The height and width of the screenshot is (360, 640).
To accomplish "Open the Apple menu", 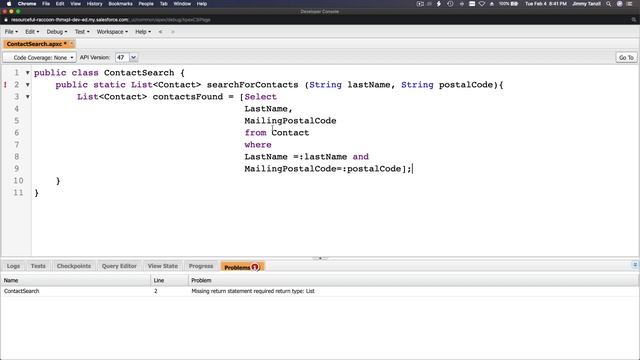I will point(9,4).
